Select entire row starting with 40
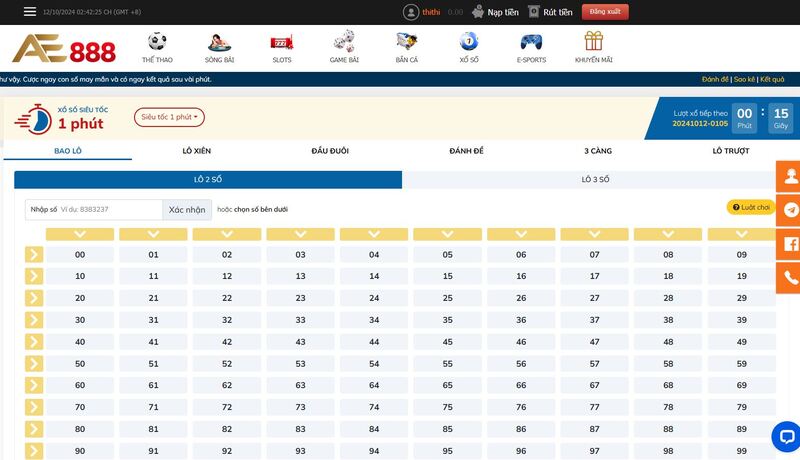 click(x=34, y=342)
